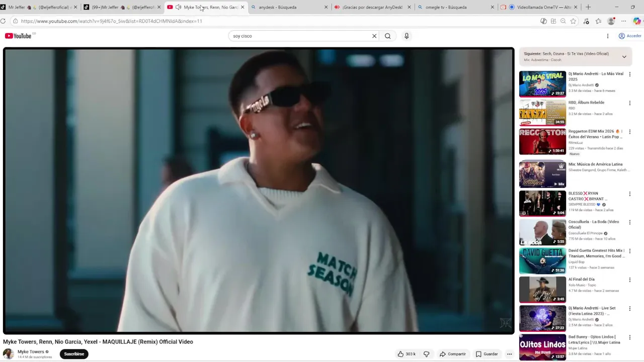Open split screen browser icon

553,21
